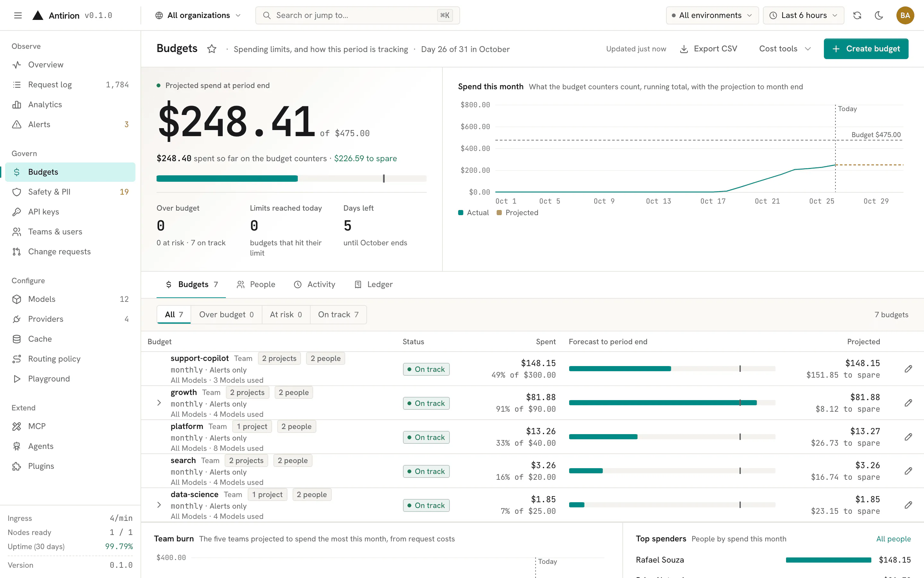Switch to dark mode moon icon
The height and width of the screenshot is (578, 924).
tap(879, 15)
